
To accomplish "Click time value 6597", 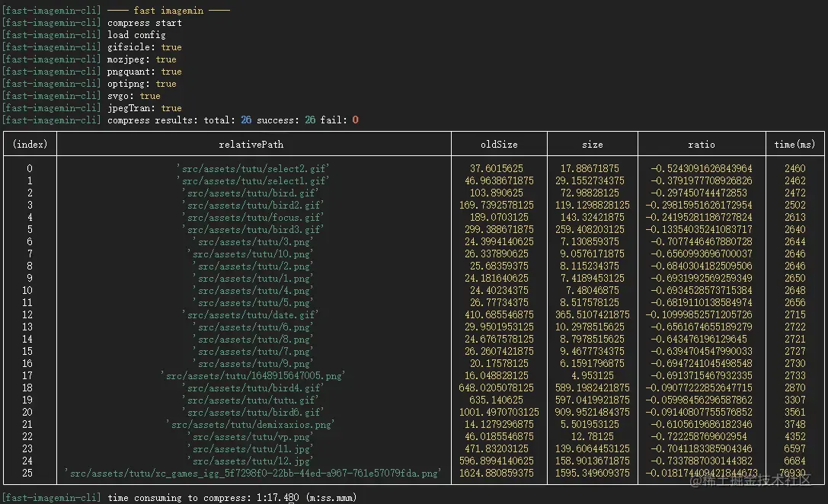I will [794, 448].
